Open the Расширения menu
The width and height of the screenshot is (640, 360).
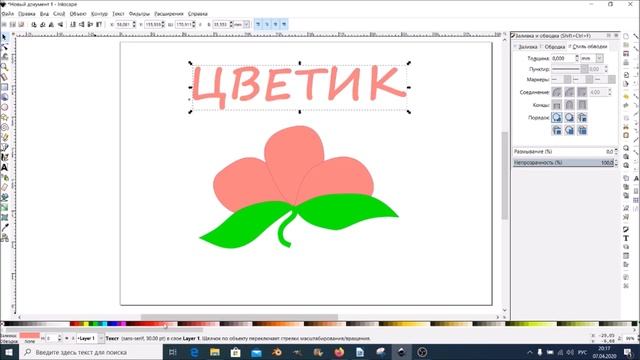pyautogui.click(x=169, y=14)
